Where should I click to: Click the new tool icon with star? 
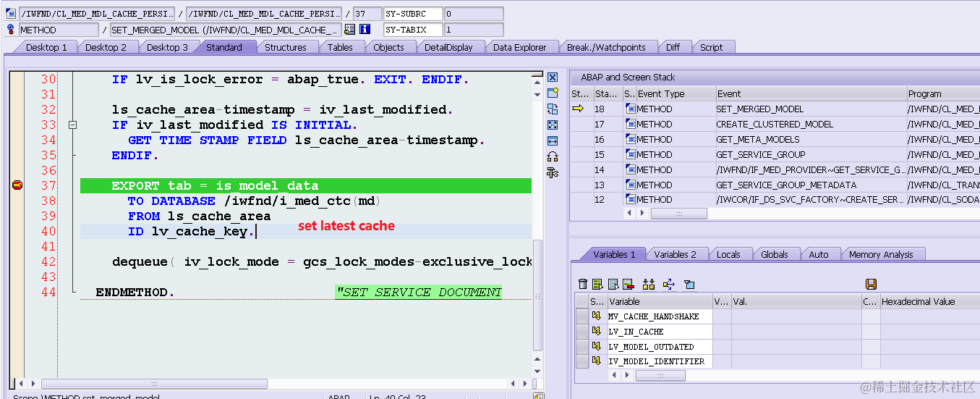coord(553,93)
